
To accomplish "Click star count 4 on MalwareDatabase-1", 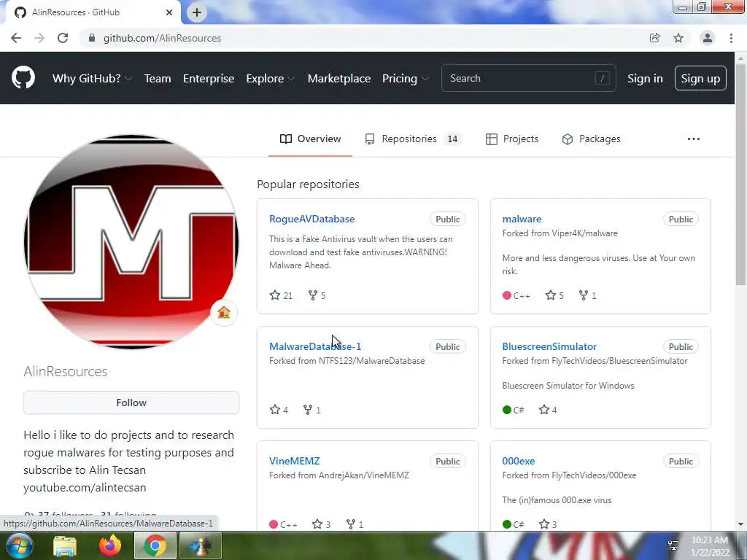I will point(279,410).
